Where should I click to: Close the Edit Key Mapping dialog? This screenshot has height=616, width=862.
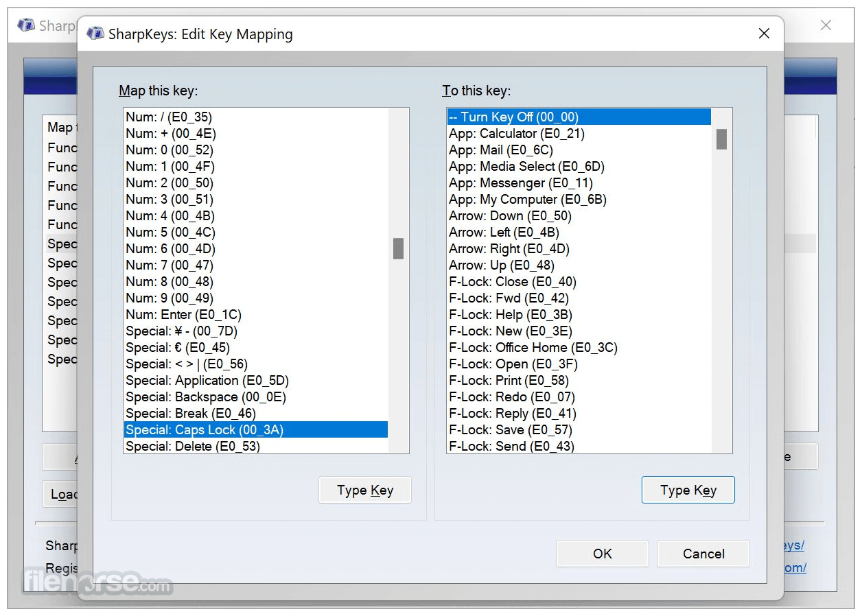click(x=764, y=34)
